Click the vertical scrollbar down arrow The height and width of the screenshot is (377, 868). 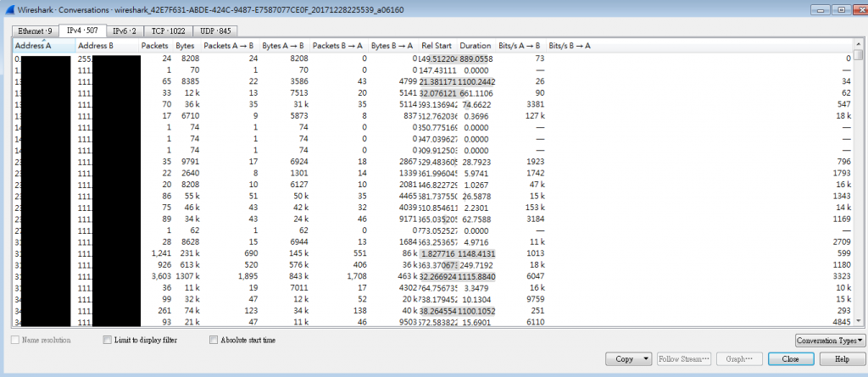(859, 321)
